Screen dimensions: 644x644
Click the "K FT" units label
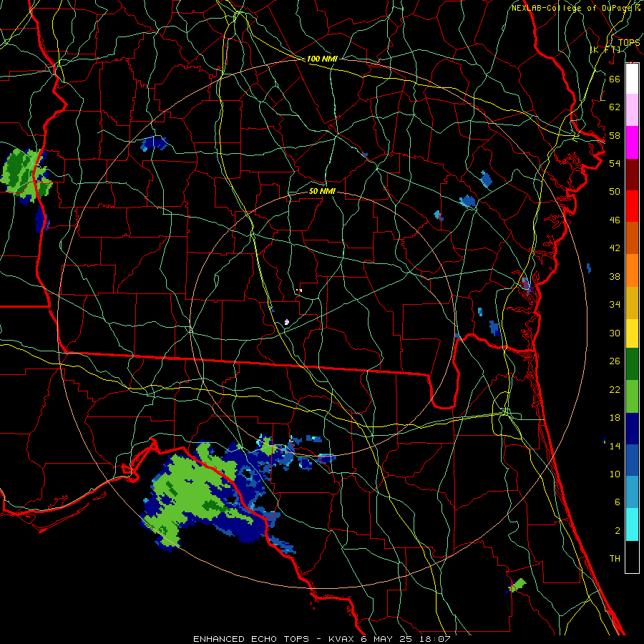pos(605,49)
